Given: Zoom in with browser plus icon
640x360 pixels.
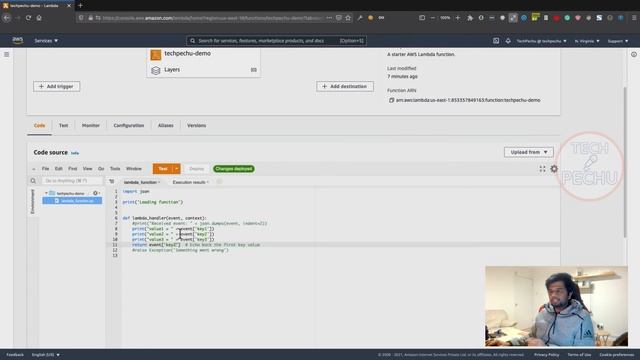Looking at the screenshot, I should [458, 18].
